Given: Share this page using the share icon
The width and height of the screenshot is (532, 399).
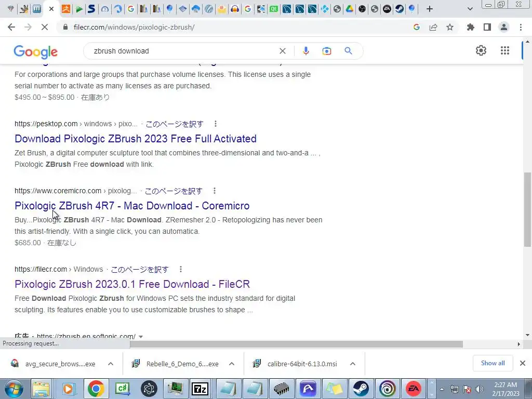Looking at the screenshot, I should click(x=433, y=27).
